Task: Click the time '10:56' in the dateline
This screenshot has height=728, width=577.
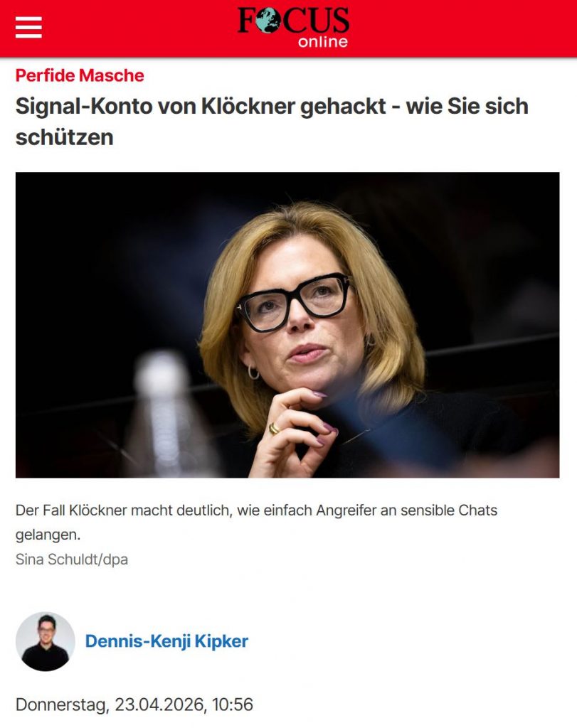Action: coord(233,705)
